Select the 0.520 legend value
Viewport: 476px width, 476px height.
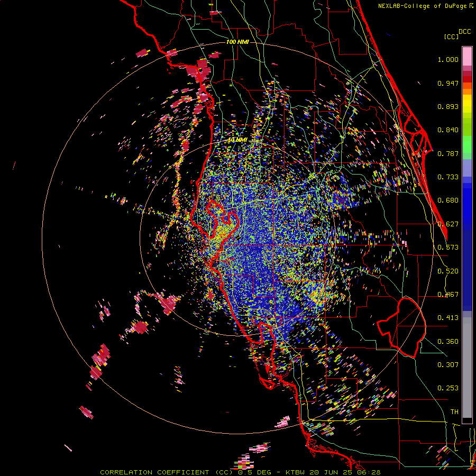click(448, 271)
